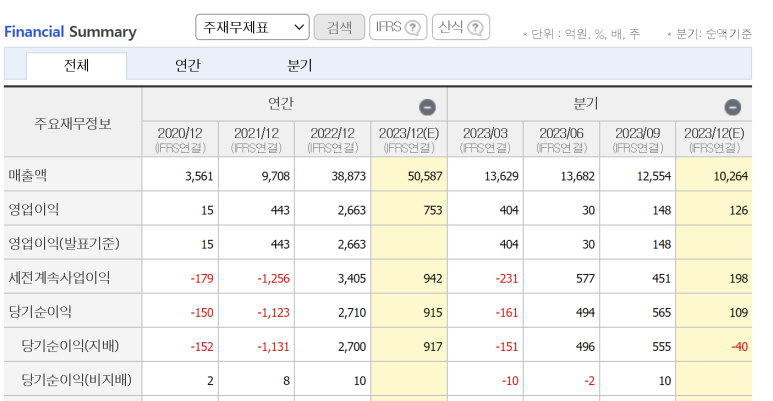The height and width of the screenshot is (401, 773).
Task: Select the 전체 tab
Action: click(x=76, y=65)
